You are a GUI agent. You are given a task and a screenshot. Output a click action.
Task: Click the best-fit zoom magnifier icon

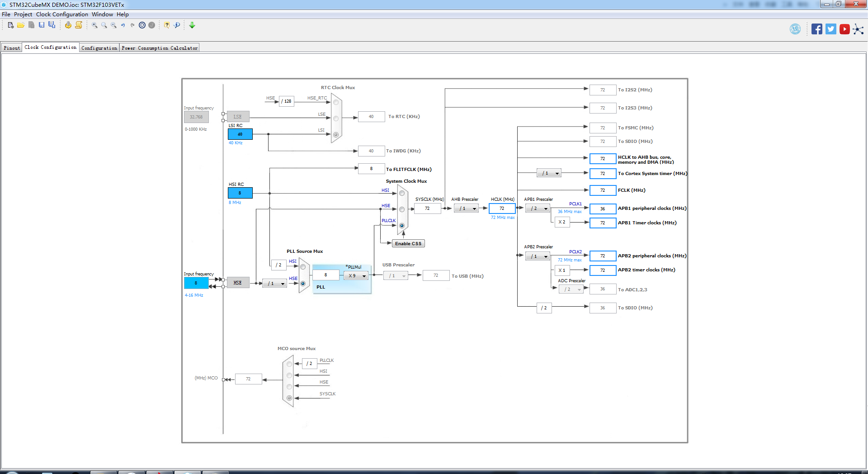click(104, 25)
